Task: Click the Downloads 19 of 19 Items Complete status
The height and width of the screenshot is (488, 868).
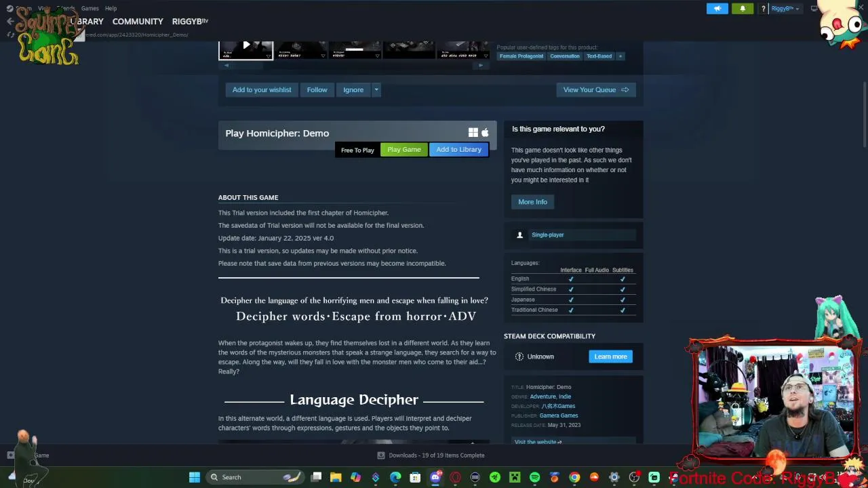Action: tap(437, 455)
